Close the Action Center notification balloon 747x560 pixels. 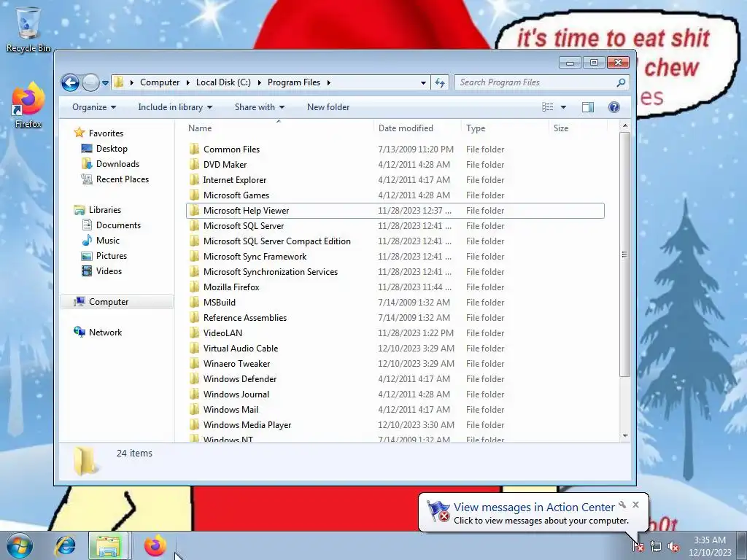pyautogui.click(x=635, y=505)
